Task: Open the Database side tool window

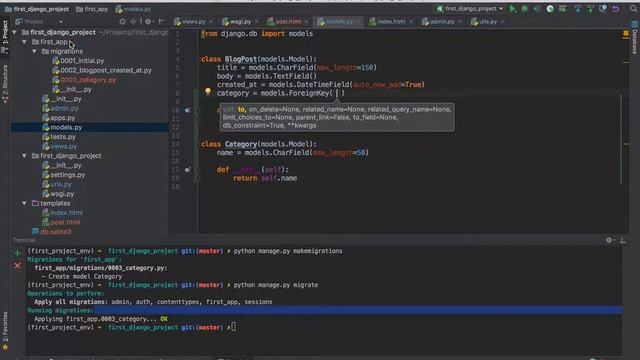Action: point(635,38)
